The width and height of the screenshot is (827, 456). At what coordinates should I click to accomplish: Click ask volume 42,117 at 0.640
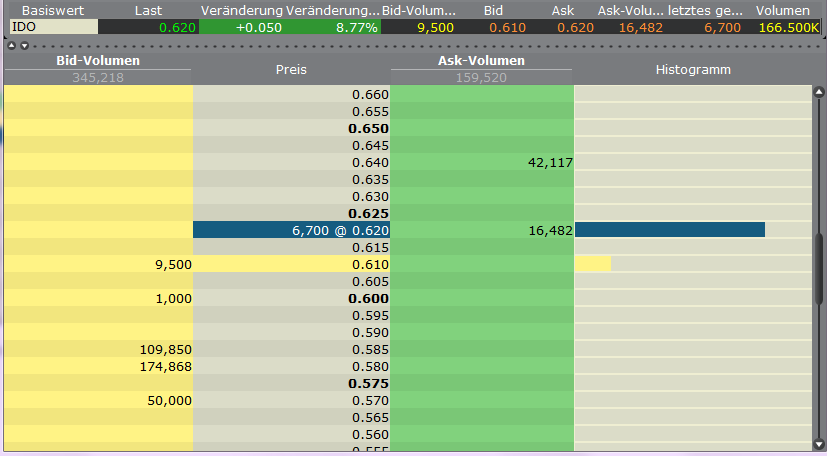550,162
